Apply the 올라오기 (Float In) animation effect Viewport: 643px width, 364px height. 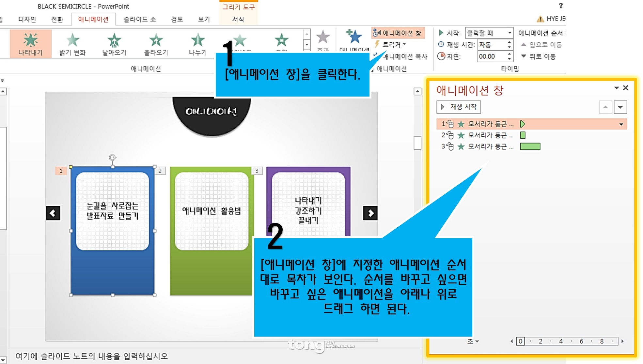(156, 44)
